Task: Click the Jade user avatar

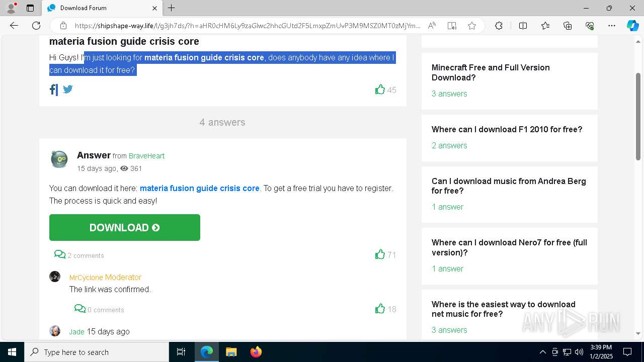Action: 55,331
